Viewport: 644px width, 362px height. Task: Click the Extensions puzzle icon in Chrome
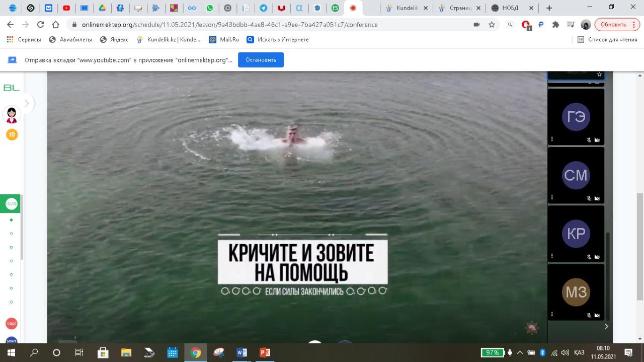(555, 25)
